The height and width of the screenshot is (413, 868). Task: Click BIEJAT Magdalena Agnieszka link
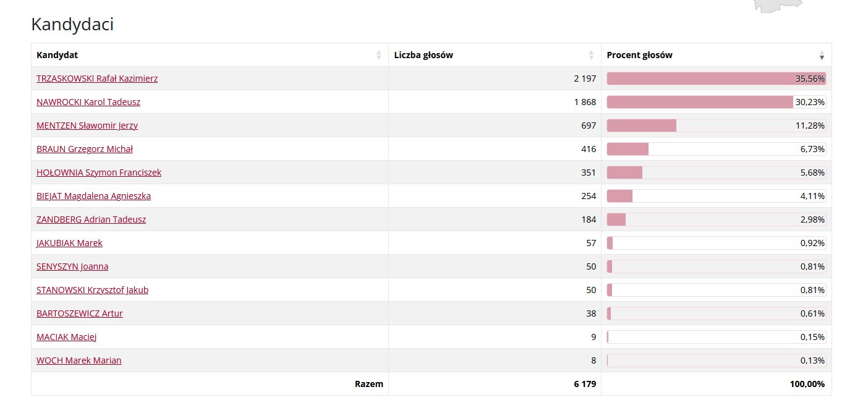point(93,196)
